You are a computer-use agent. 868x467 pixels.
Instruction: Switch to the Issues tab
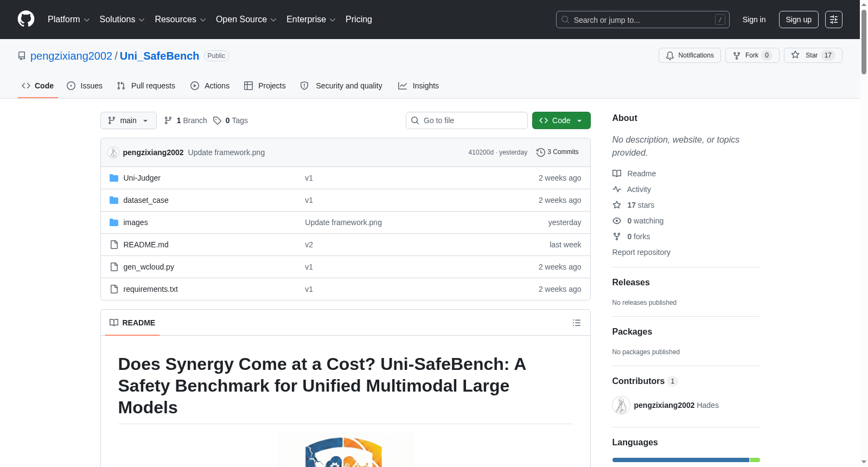click(85, 86)
